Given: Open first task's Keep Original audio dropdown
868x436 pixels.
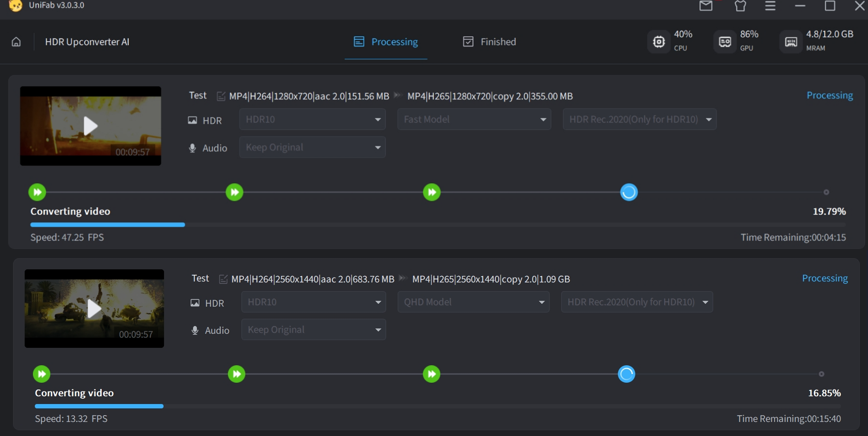Looking at the screenshot, I should point(312,147).
